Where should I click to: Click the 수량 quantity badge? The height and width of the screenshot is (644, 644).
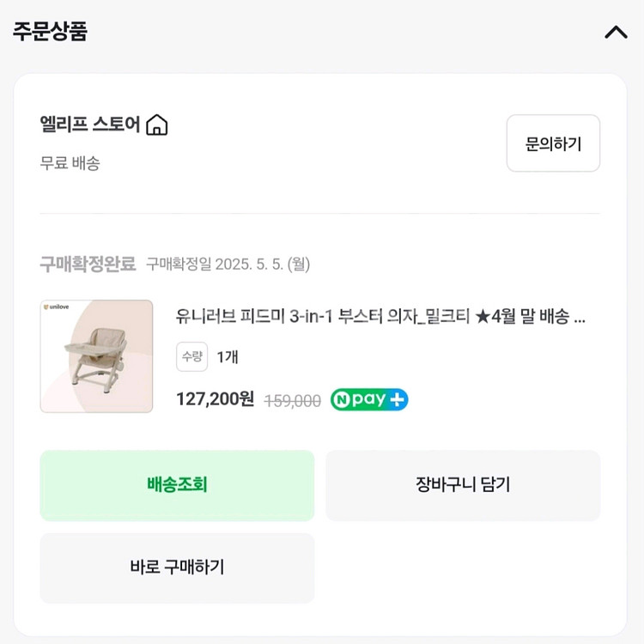(191, 356)
